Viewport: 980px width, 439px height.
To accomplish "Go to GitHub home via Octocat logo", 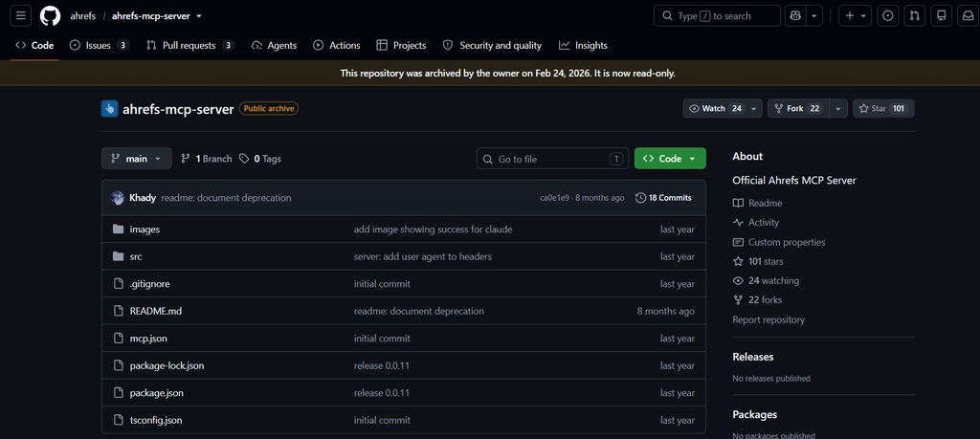I will pyautogui.click(x=51, y=15).
